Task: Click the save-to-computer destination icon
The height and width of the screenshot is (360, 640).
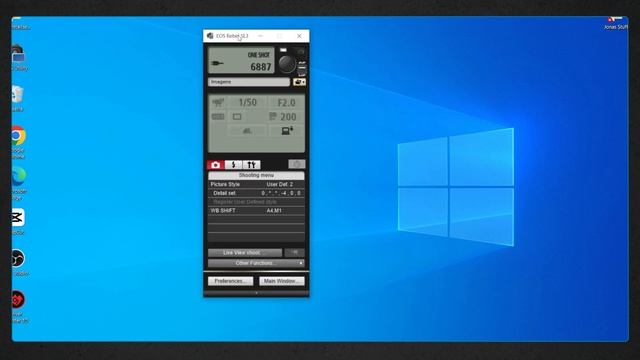Action: [287, 131]
